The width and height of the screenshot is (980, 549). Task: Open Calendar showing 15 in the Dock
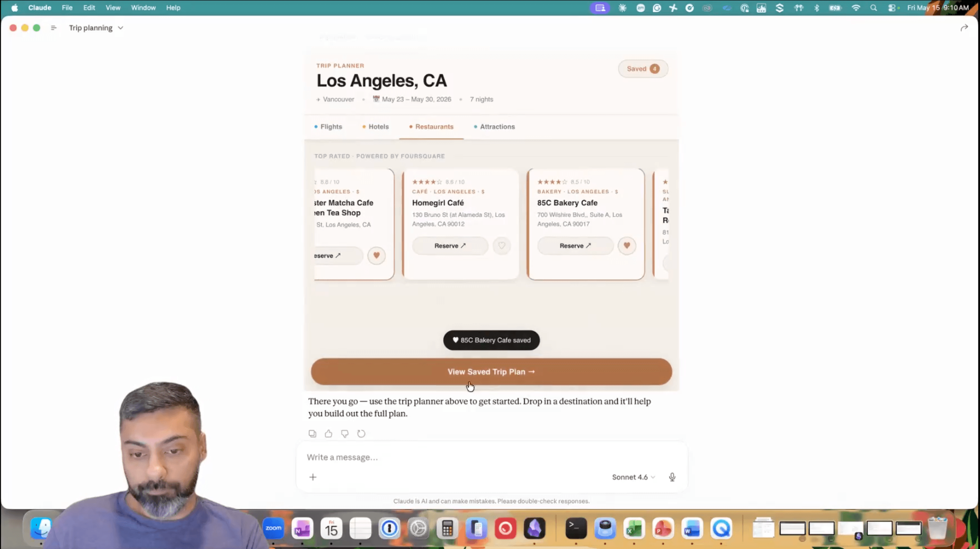(331, 528)
